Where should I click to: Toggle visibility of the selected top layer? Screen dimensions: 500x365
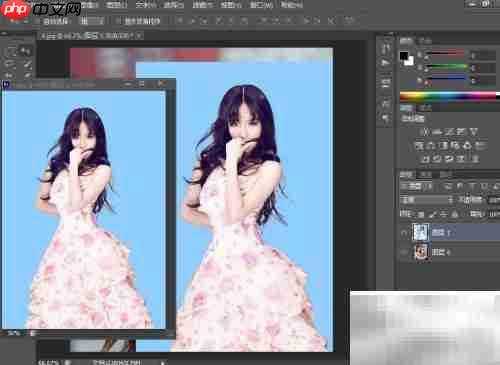[x=404, y=233]
